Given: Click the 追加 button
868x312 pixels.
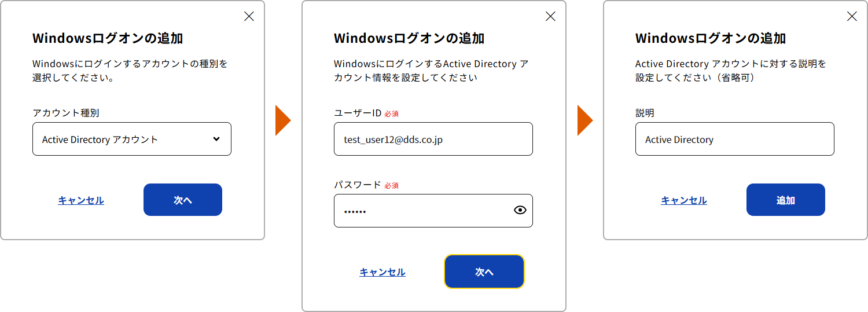Looking at the screenshot, I should 786,200.
